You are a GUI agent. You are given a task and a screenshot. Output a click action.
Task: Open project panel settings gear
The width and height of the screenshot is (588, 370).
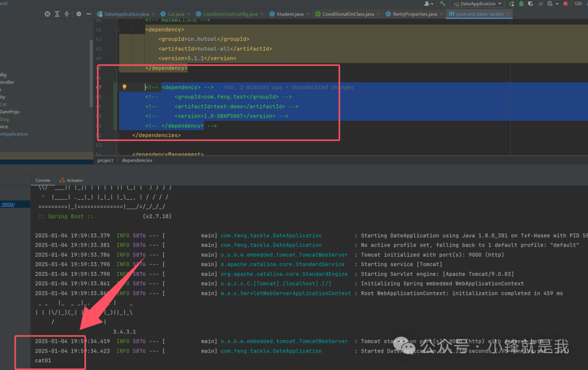[x=79, y=14]
